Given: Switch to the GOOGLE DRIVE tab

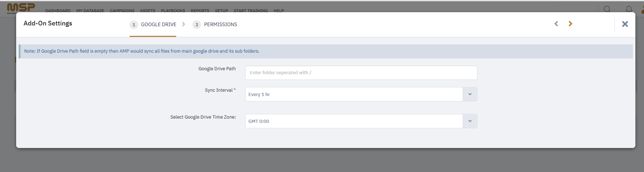Looking at the screenshot, I should [159, 24].
